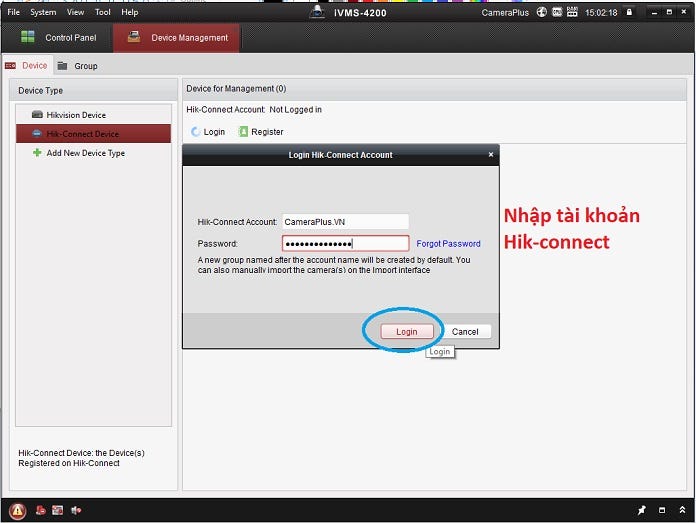The width and height of the screenshot is (696, 523).
Task: Toggle the alarm audio mute icon
Action: click(x=76, y=510)
